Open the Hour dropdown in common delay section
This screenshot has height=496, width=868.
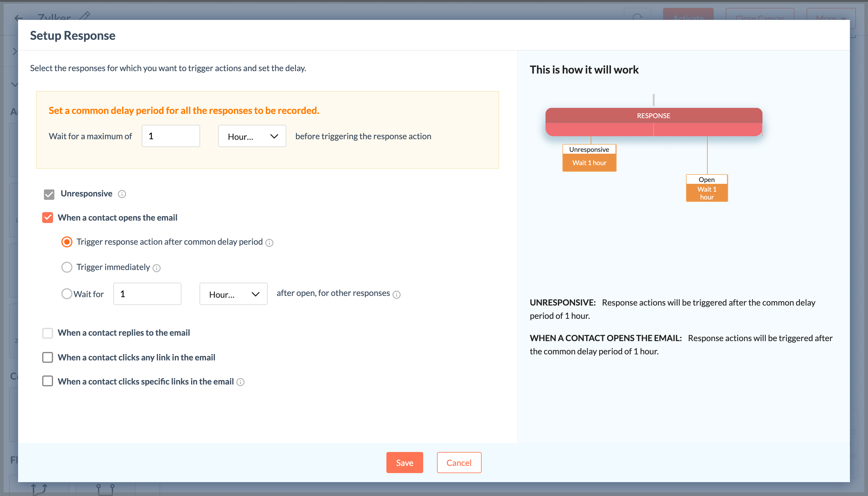click(x=252, y=136)
